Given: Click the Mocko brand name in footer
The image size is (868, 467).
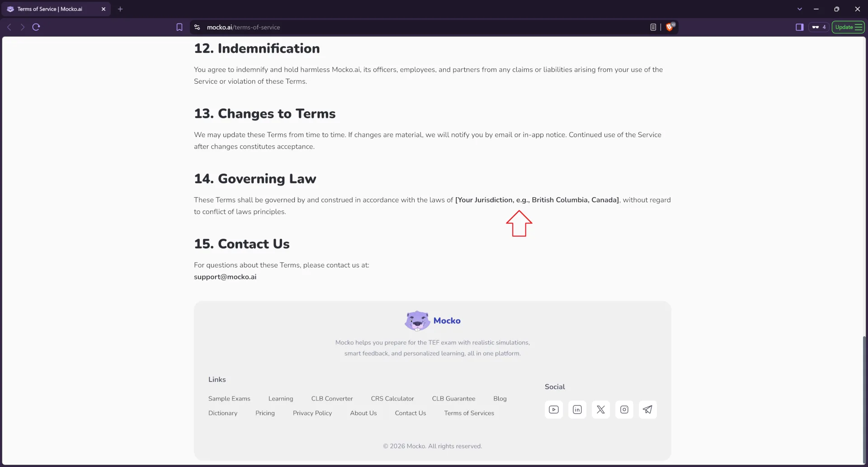Looking at the screenshot, I should click(447, 321).
